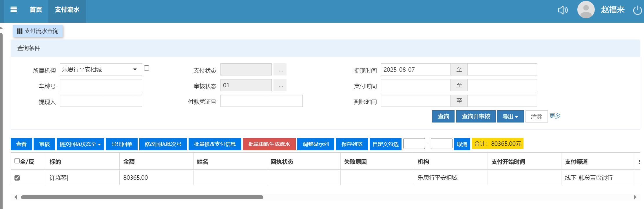This screenshot has height=209, width=644.
Task: Open the 所属机构 dropdown
Action: point(101,69)
